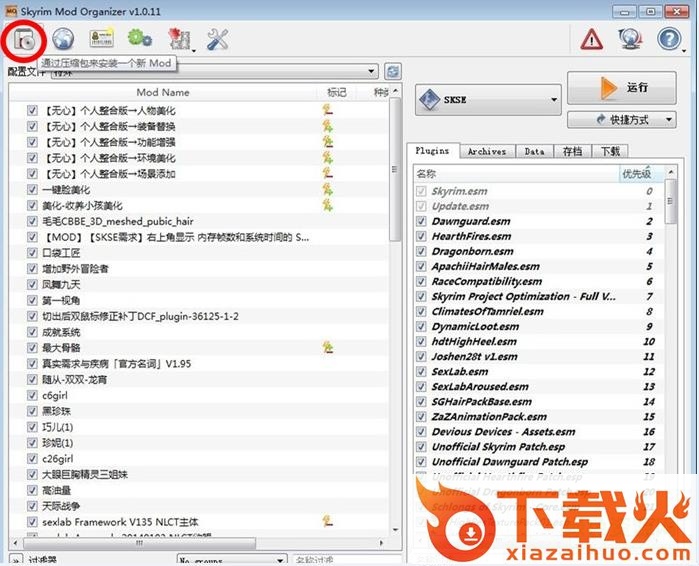Expand the SKSE executable dropdown

click(x=554, y=100)
